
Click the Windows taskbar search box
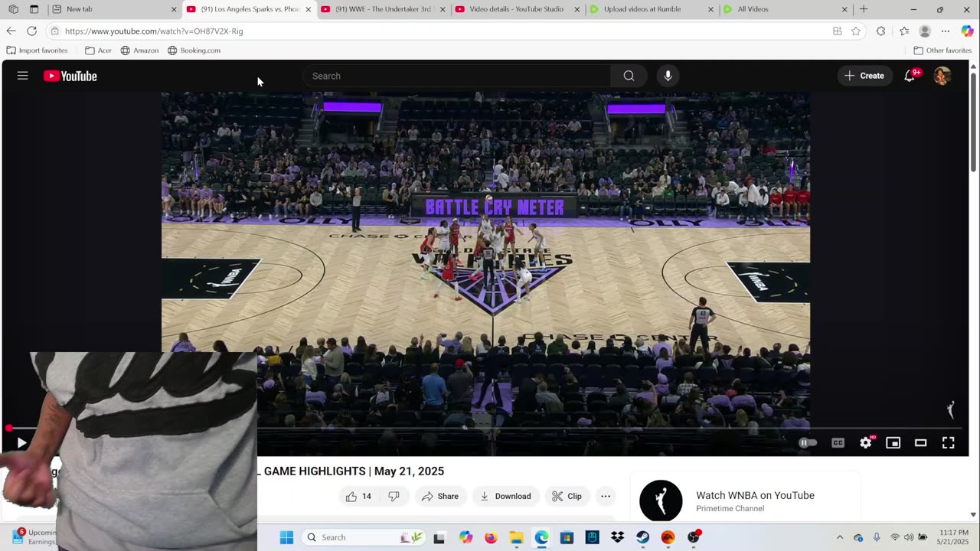tap(364, 537)
